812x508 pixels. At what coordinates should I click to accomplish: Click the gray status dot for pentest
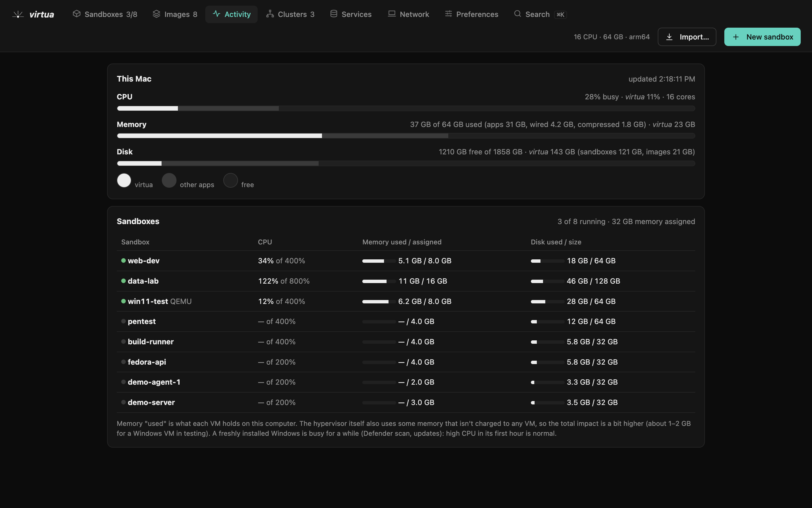(x=123, y=321)
